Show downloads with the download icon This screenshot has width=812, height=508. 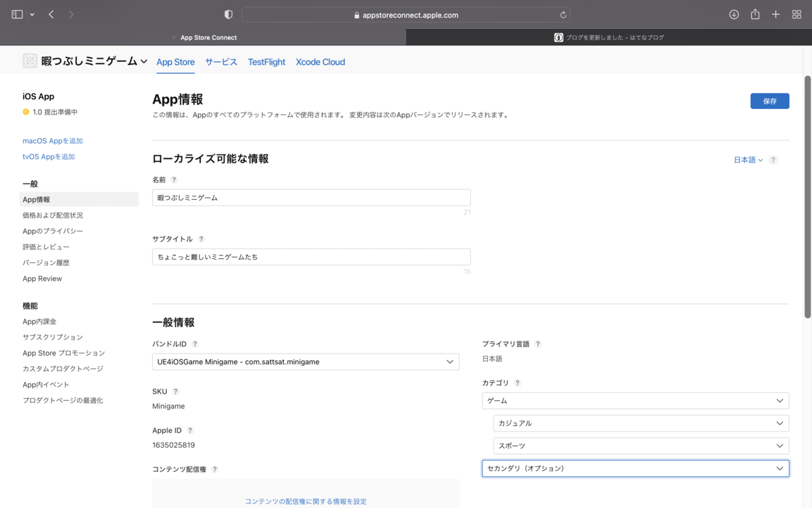point(734,14)
